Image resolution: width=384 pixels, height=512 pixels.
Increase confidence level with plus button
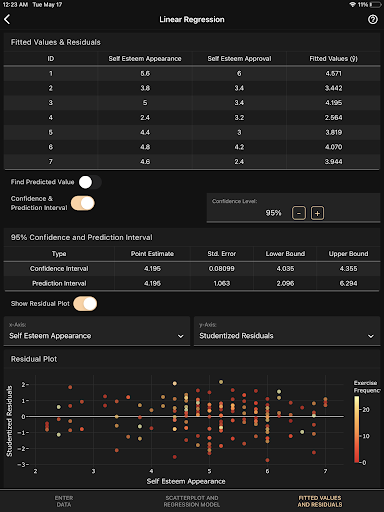tap(317, 213)
